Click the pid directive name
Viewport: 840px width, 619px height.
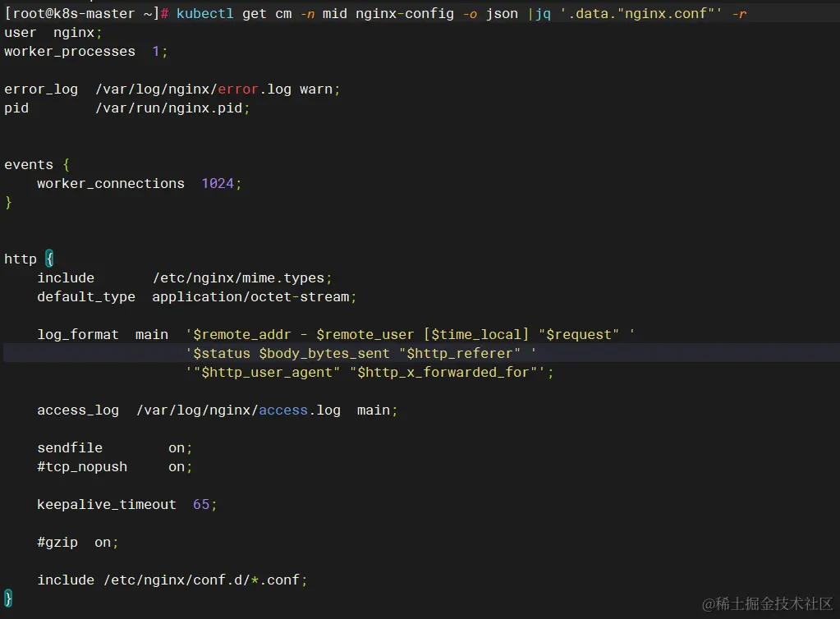[16, 108]
